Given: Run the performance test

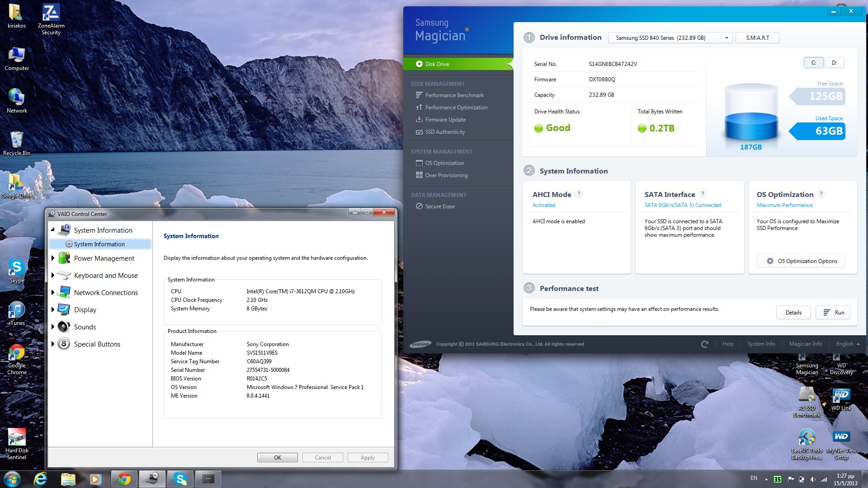Looking at the screenshot, I should (833, 313).
